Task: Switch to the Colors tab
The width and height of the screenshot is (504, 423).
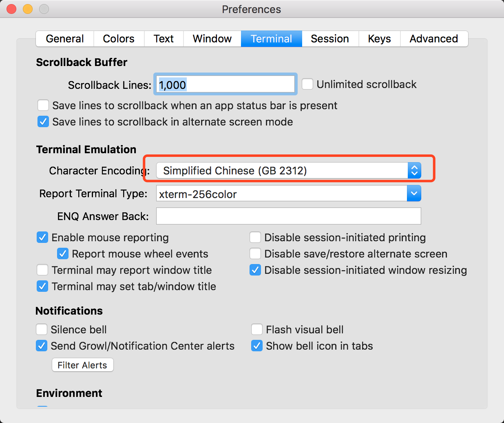Action: [x=119, y=38]
